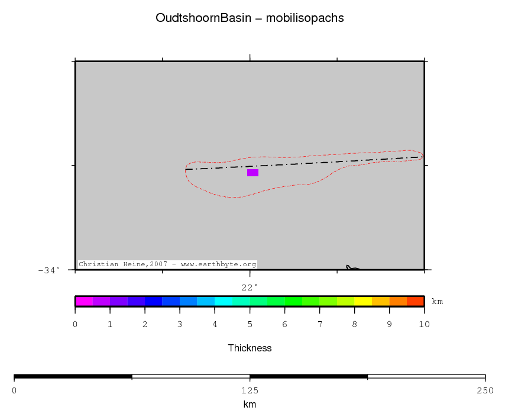Click the Christian Heine earthbyte.org credit text
The image size is (505, 420).
click(x=167, y=264)
